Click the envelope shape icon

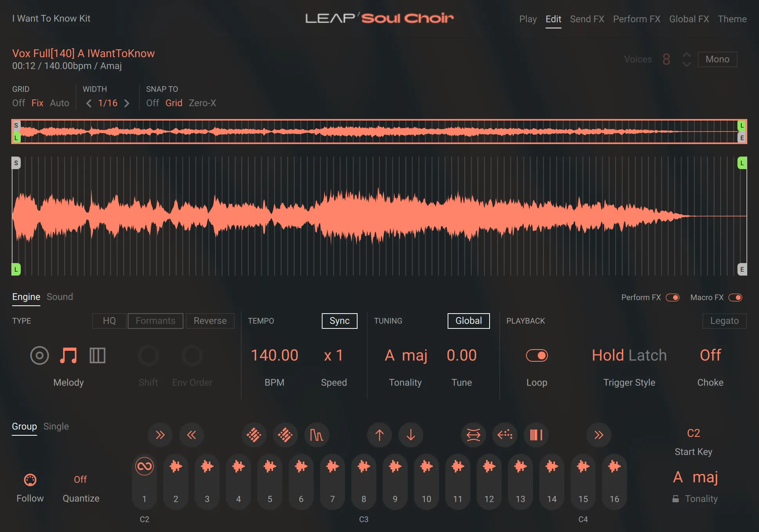point(316,435)
